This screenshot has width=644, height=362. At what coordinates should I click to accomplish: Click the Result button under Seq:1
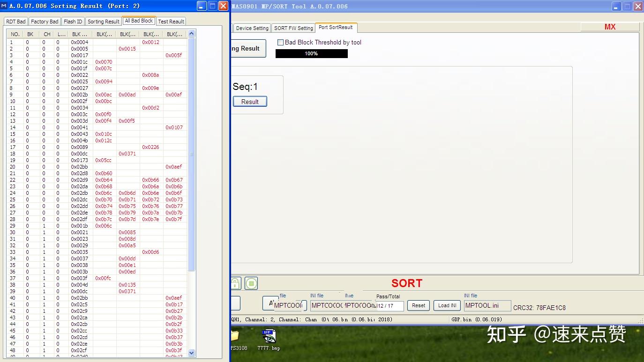tap(250, 102)
